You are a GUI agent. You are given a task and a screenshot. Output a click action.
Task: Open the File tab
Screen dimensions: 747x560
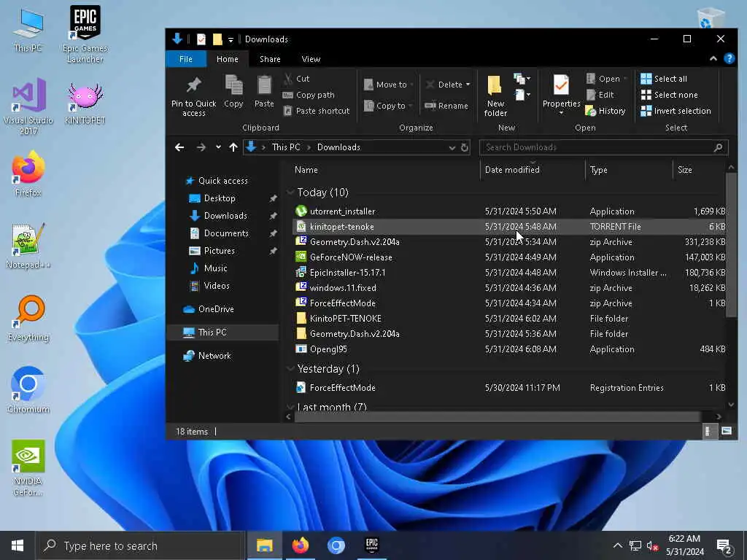pos(186,59)
